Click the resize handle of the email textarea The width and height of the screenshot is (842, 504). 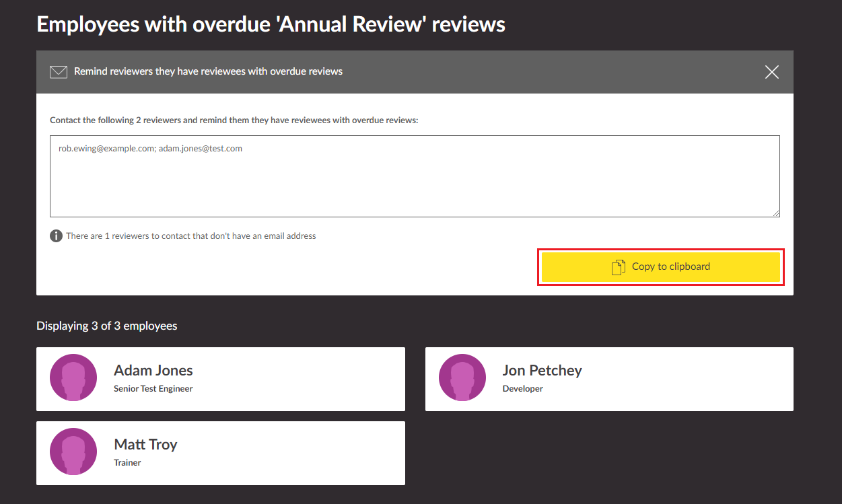click(x=775, y=213)
